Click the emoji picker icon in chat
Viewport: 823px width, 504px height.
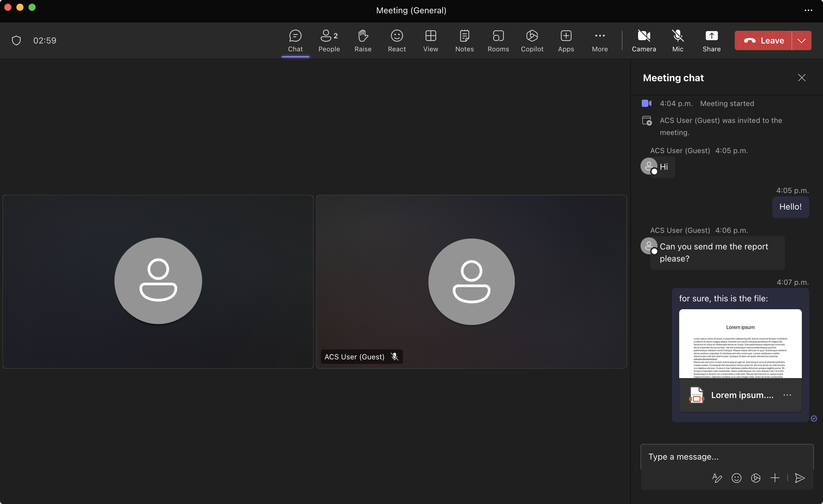[736, 477]
